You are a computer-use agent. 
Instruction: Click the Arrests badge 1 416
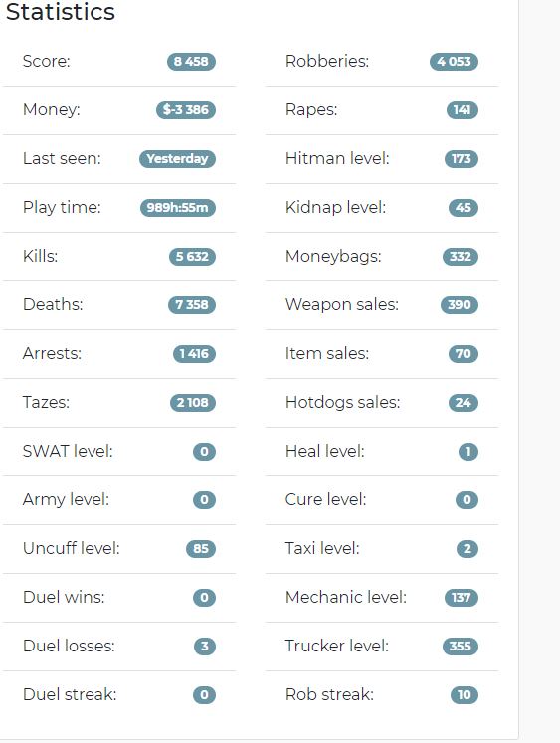coord(194,353)
